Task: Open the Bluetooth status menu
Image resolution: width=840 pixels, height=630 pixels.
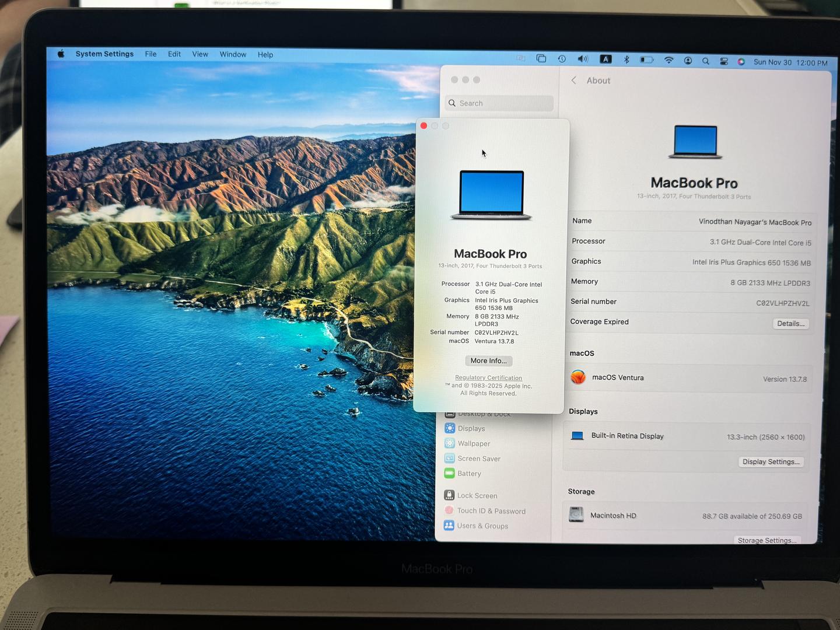Action: click(626, 60)
